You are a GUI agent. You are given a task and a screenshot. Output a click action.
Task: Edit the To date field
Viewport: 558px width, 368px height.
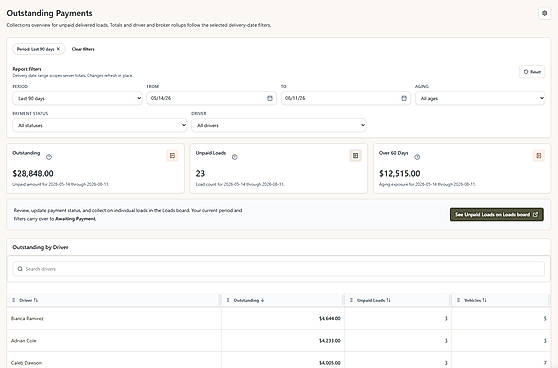[346, 98]
